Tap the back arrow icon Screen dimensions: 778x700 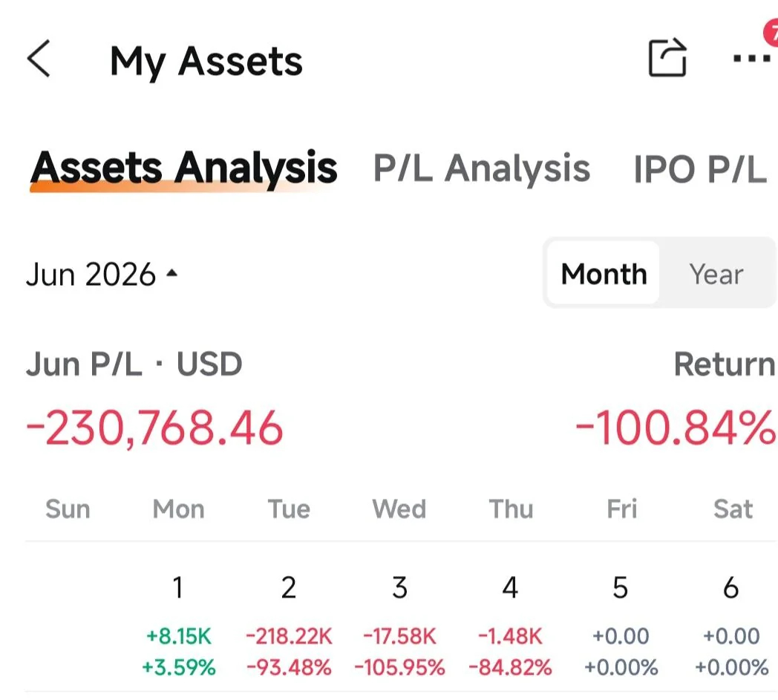click(39, 59)
